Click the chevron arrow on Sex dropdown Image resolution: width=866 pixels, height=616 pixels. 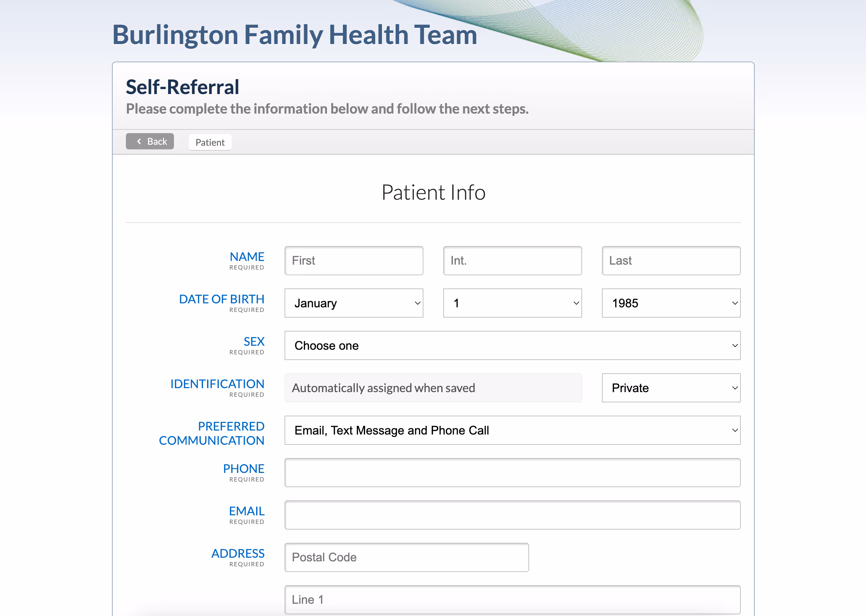click(x=734, y=345)
